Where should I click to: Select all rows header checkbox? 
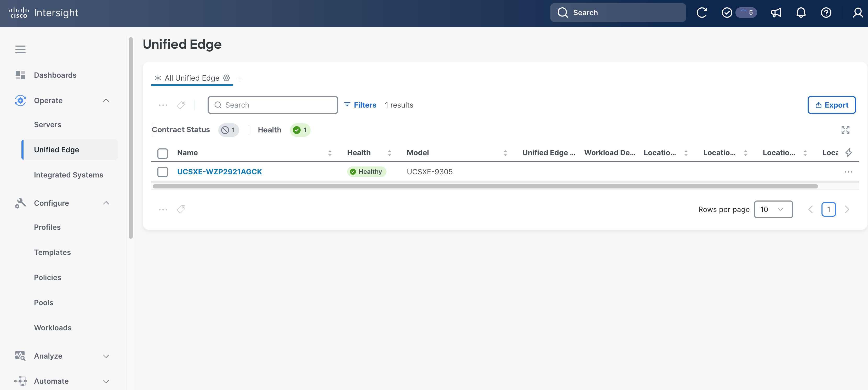coord(162,153)
